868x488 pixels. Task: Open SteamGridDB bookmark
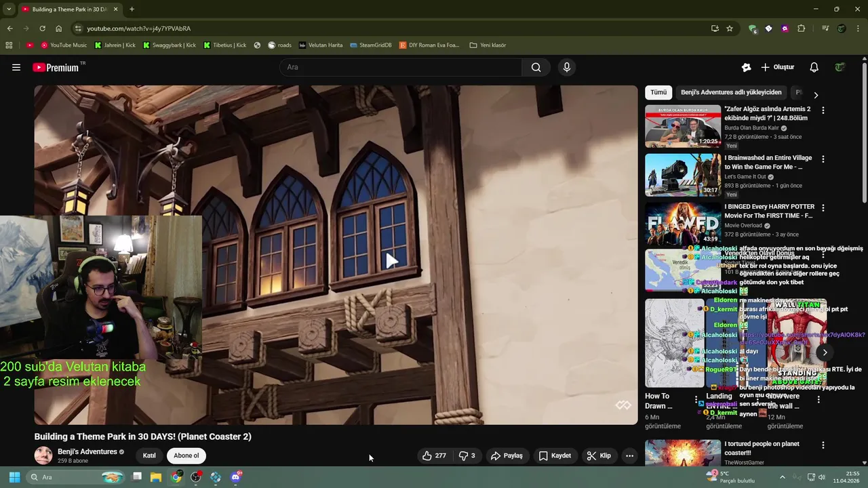coord(371,45)
